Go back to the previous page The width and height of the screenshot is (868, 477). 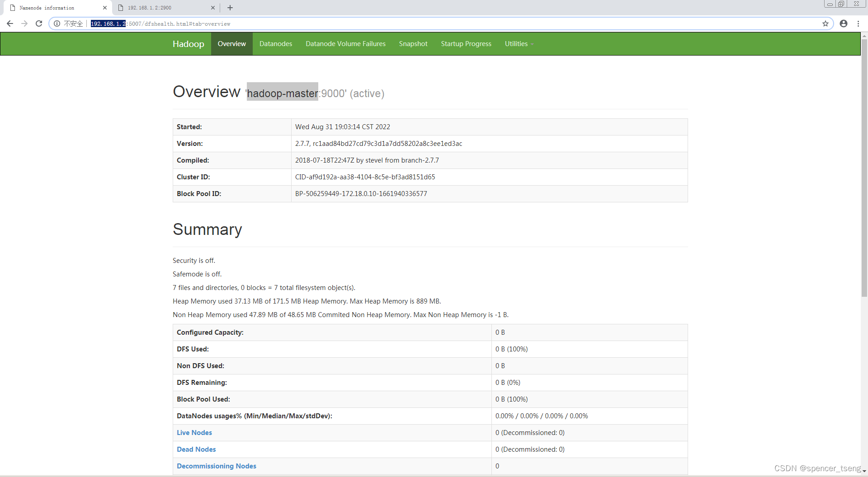click(9, 23)
